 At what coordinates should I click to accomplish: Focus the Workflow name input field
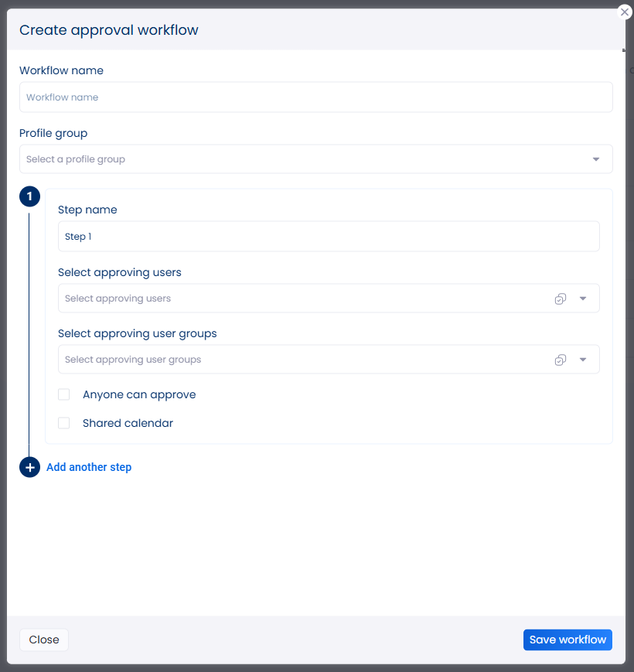coord(315,97)
